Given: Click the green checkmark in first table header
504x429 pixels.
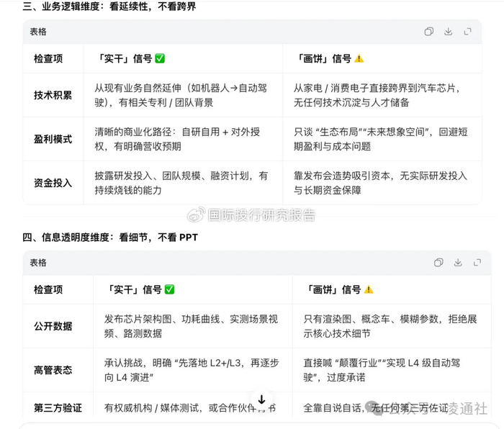Looking at the screenshot, I should (x=160, y=58).
